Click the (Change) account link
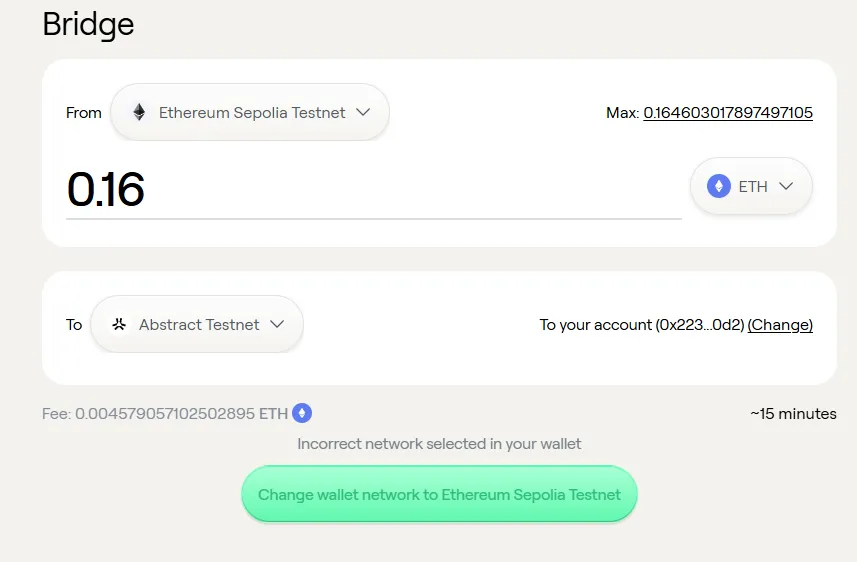Screen dimensions: 857x562 [x=780, y=325]
